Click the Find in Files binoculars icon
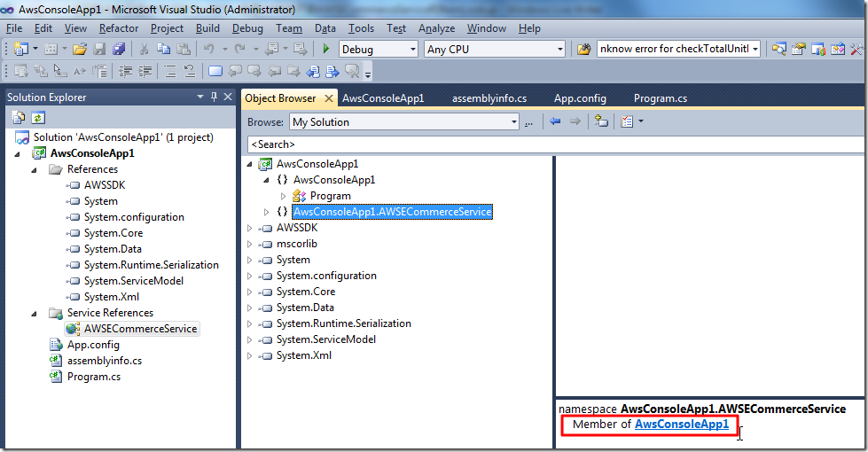The width and height of the screenshot is (868, 452). point(583,50)
